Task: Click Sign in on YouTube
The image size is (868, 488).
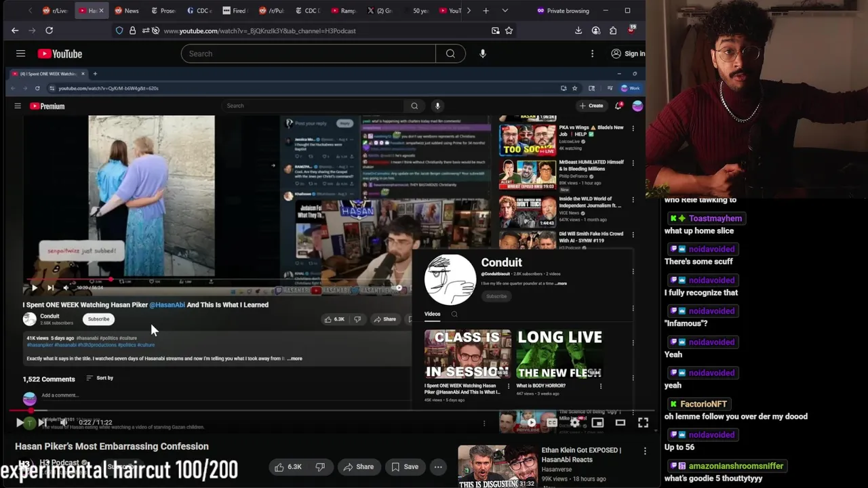Action: click(x=628, y=54)
